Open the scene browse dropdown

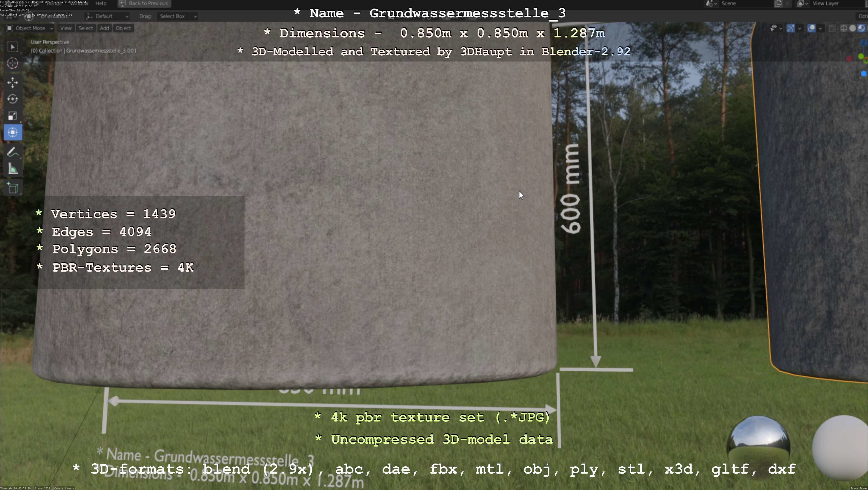(711, 3)
